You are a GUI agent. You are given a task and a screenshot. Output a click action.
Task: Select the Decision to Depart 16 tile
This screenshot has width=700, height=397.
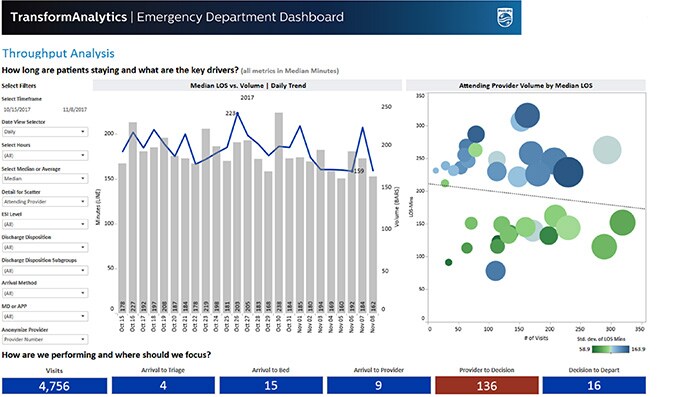[594, 385]
